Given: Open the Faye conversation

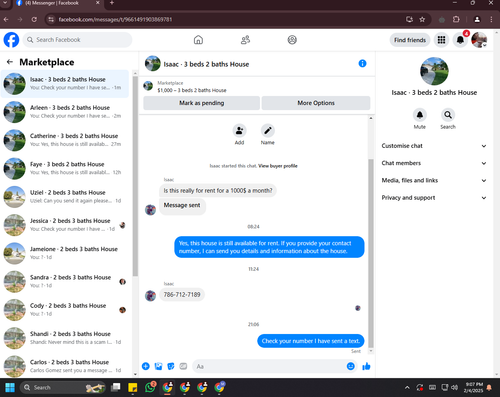Looking at the screenshot, I should (65, 169).
